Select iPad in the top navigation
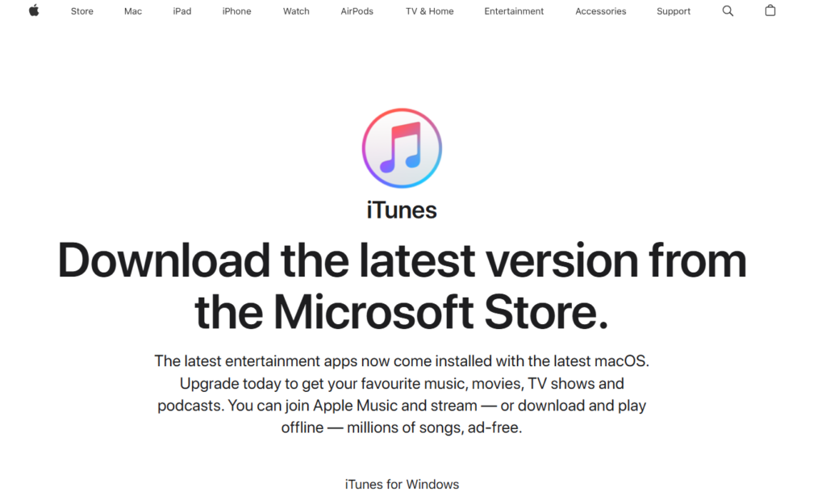The width and height of the screenshot is (826, 504). tap(182, 11)
